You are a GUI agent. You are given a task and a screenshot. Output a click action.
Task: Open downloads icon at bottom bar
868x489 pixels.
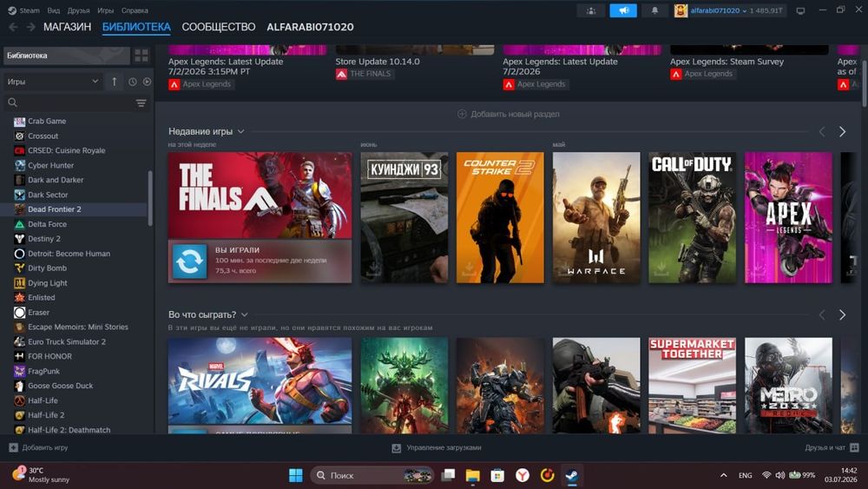pyautogui.click(x=397, y=448)
